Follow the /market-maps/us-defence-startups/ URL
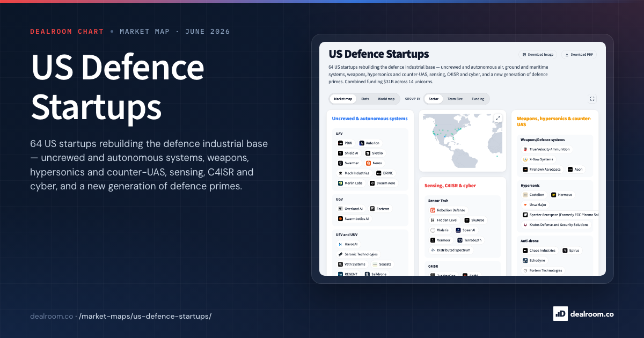Image resolution: width=644 pixels, height=338 pixels. click(145, 316)
